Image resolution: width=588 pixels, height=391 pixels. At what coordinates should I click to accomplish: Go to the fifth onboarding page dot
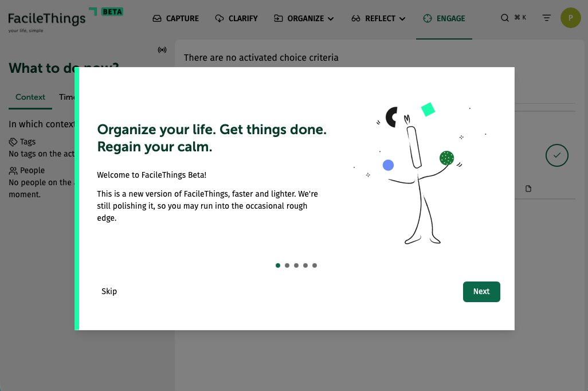tap(315, 265)
